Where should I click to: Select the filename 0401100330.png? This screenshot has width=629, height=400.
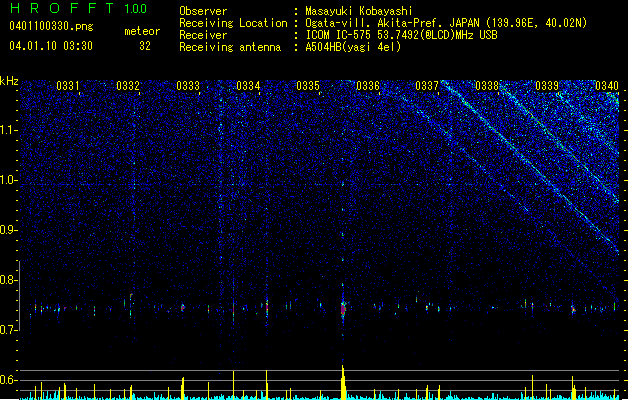[x=51, y=26]
